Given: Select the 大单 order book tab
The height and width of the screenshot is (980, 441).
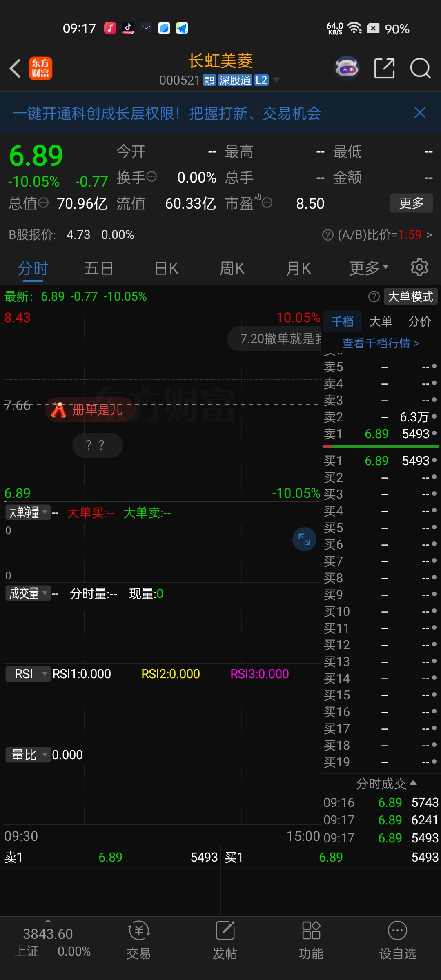Looking at the screenshot, I should (381, 322).
